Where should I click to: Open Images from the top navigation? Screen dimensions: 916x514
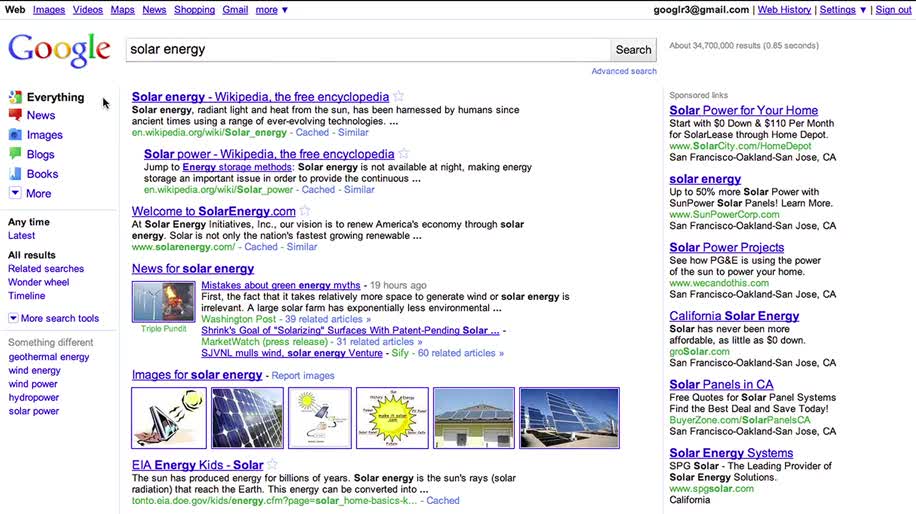49,10
